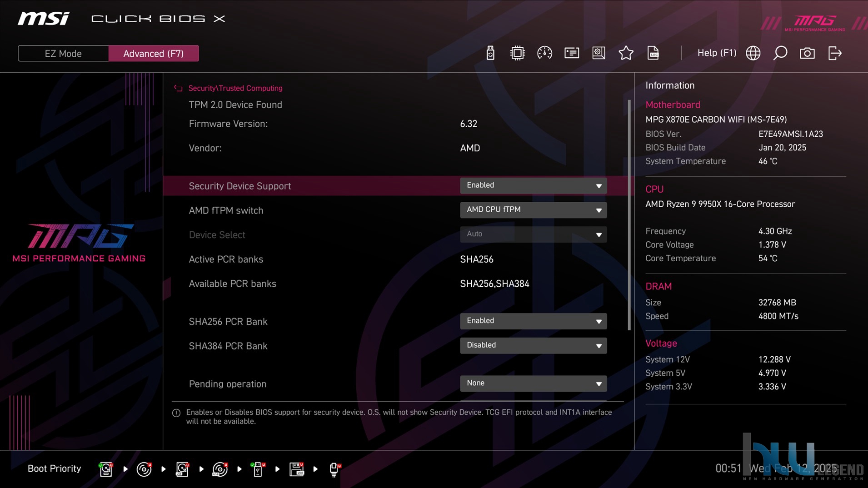Image resolution: width=868 pixels, height=488 pixels.
Task: Open the Favorites star icon
Action: click(626, 53)
